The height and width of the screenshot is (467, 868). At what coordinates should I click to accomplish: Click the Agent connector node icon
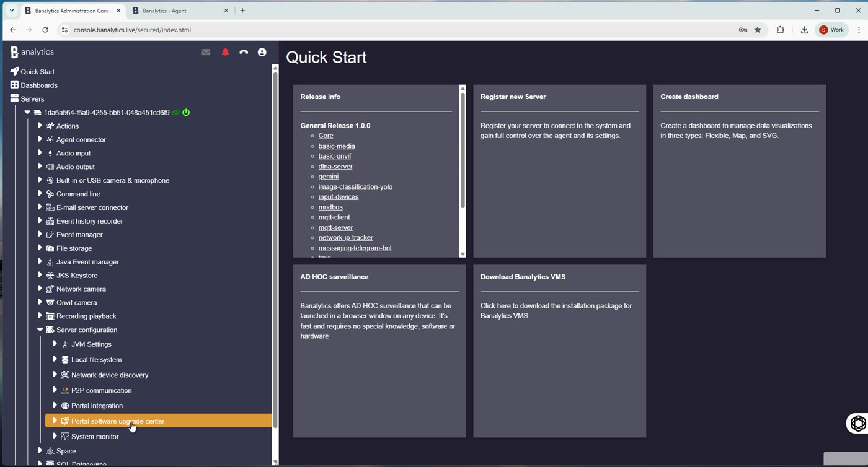click(x=50, y=139)
